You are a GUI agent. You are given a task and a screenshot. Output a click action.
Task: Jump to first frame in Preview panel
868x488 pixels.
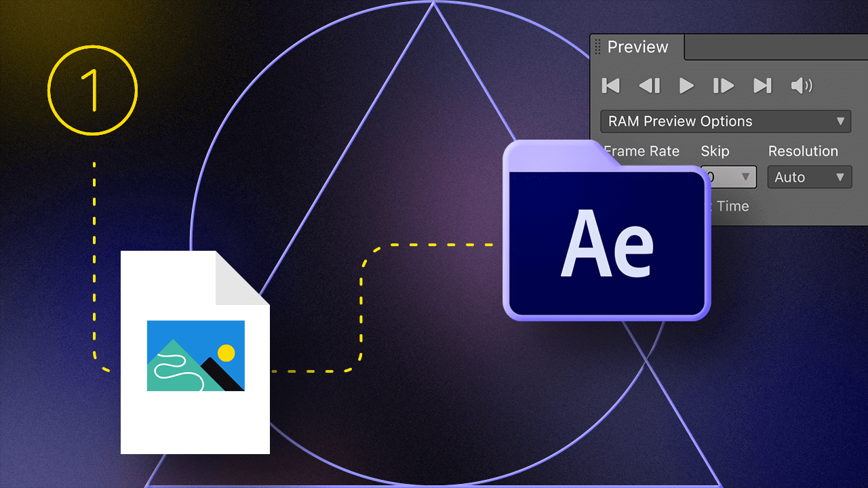(611, 85)
